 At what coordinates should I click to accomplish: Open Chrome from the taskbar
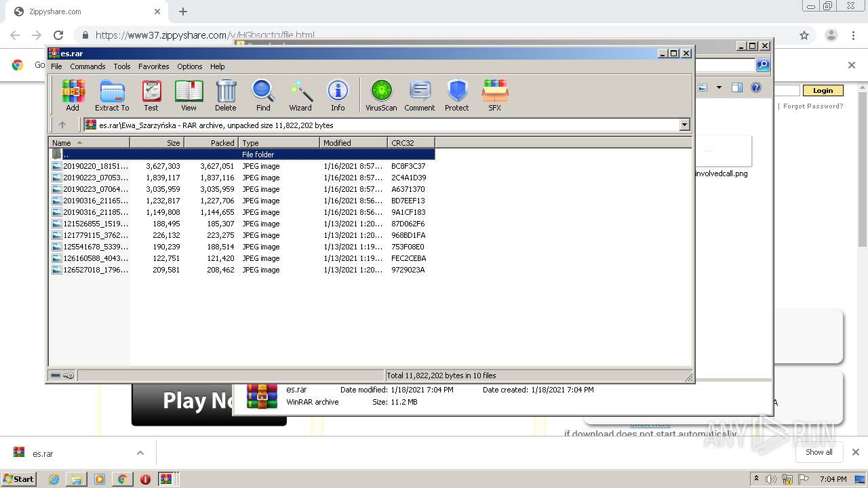[x=122, y=479]
